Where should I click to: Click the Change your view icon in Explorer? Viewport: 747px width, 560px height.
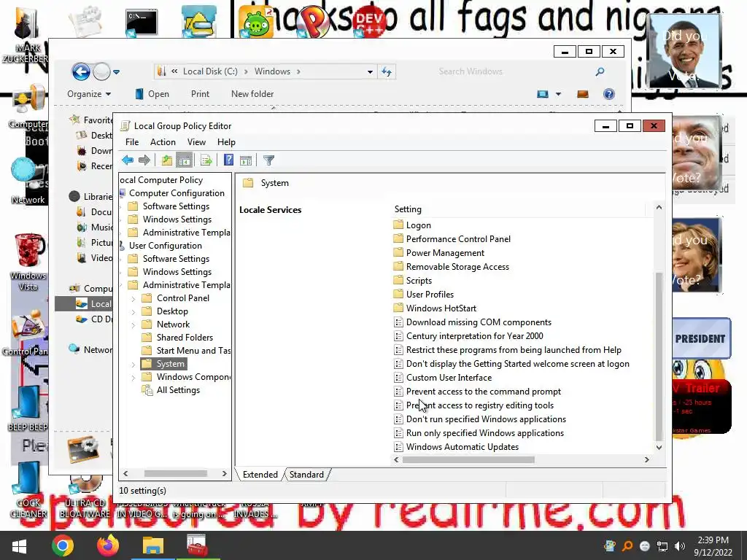[543, 94]
